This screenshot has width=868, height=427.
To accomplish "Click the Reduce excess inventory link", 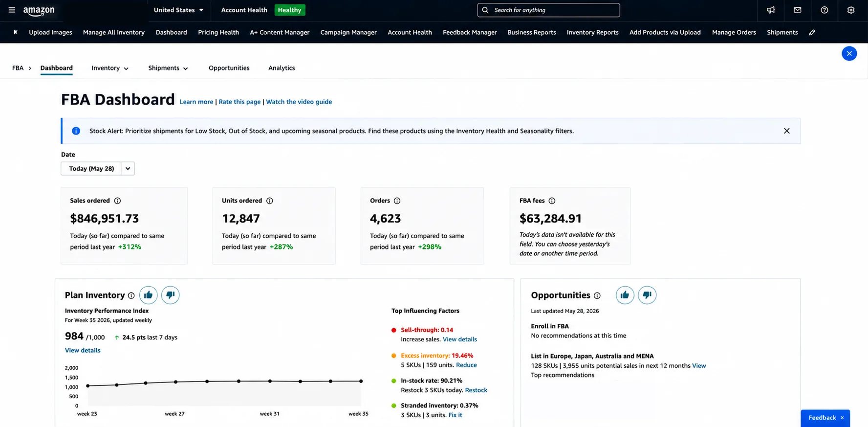I will tap(466, 365).
